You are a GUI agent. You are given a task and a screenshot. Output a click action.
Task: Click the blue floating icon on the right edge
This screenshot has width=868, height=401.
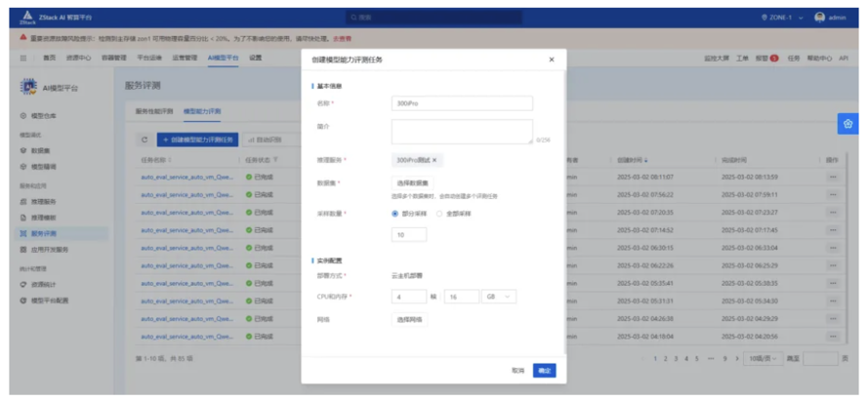coord(847,124)
